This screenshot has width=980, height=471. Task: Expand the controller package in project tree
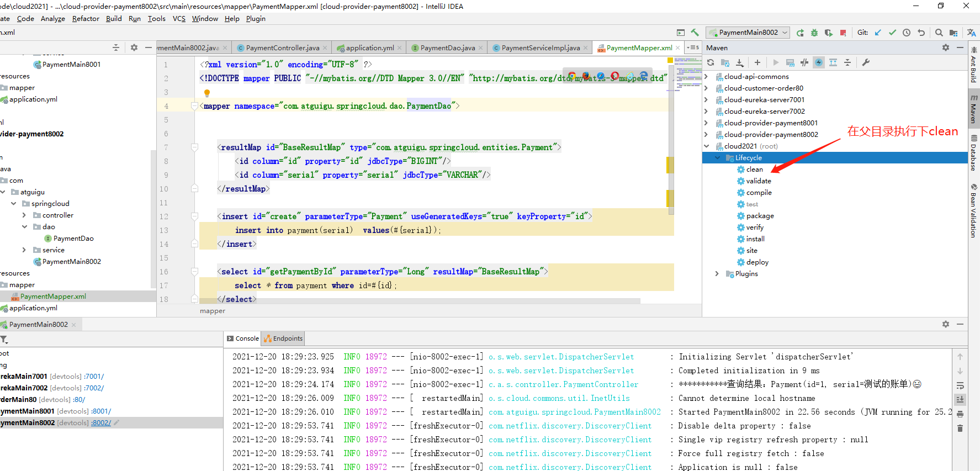[x=24, y=215]
